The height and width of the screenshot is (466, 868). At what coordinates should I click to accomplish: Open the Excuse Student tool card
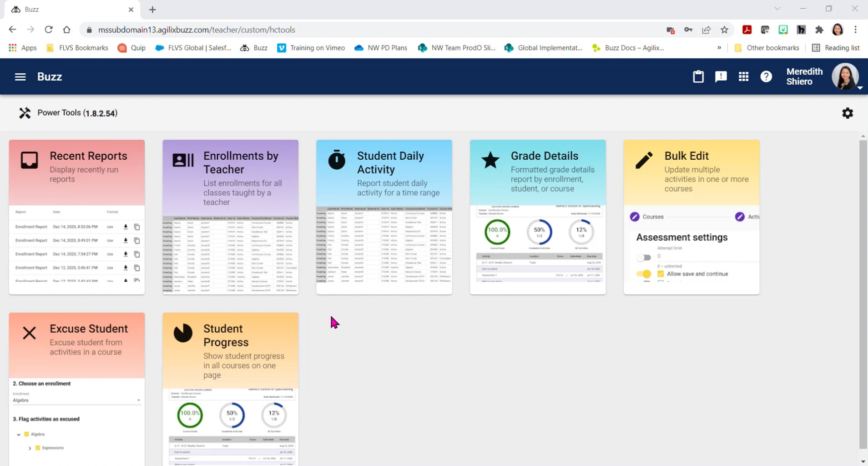click(77, 389)
